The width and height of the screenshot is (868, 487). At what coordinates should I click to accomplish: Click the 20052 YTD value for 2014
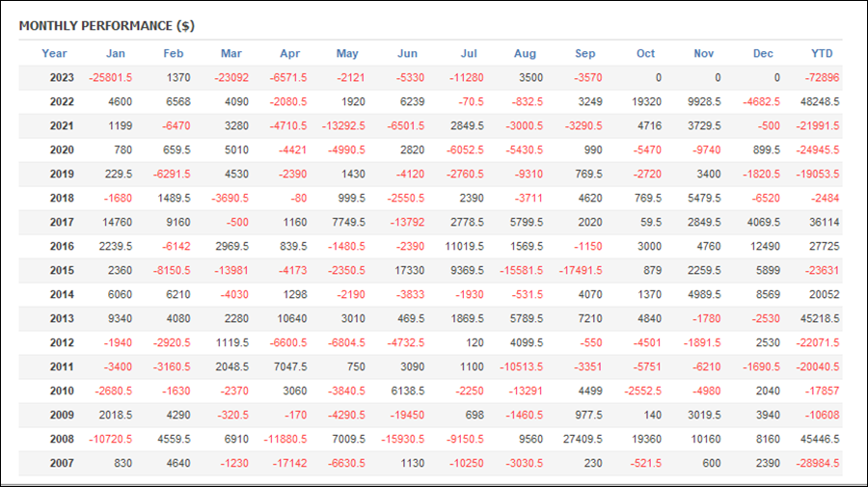[825, 294]
